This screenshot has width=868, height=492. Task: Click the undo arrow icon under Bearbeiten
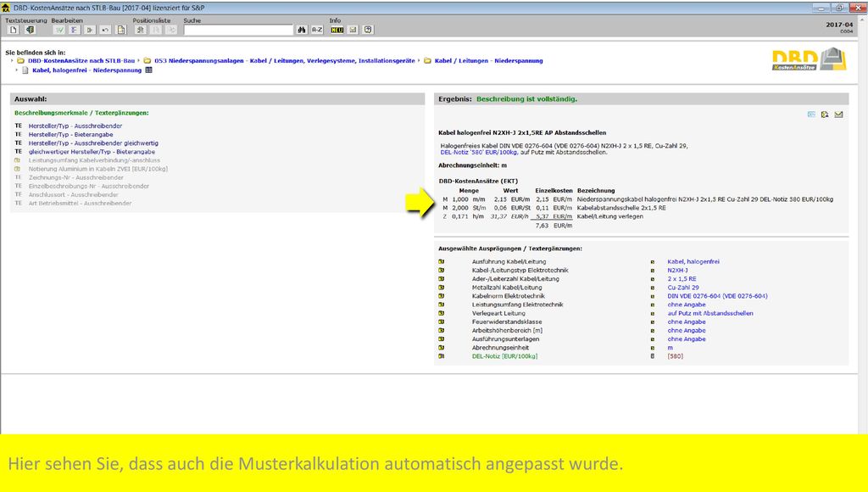105,30
